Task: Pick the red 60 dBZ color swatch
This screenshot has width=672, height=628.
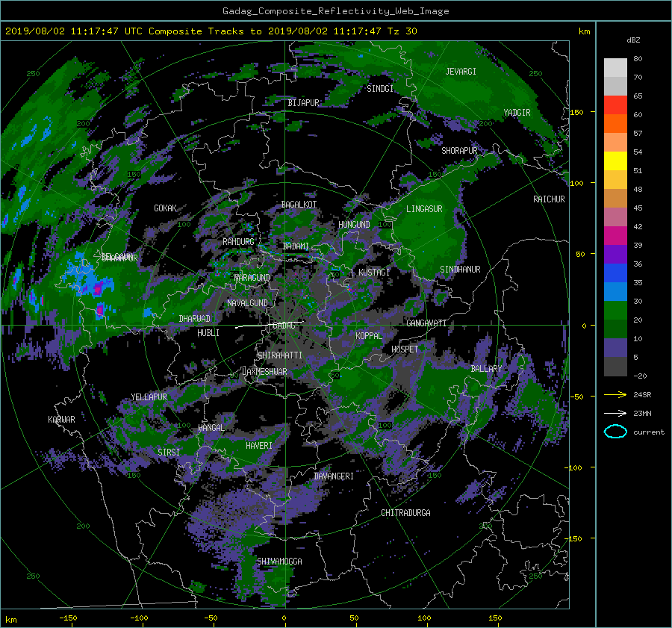Action: tap(615, 105)
